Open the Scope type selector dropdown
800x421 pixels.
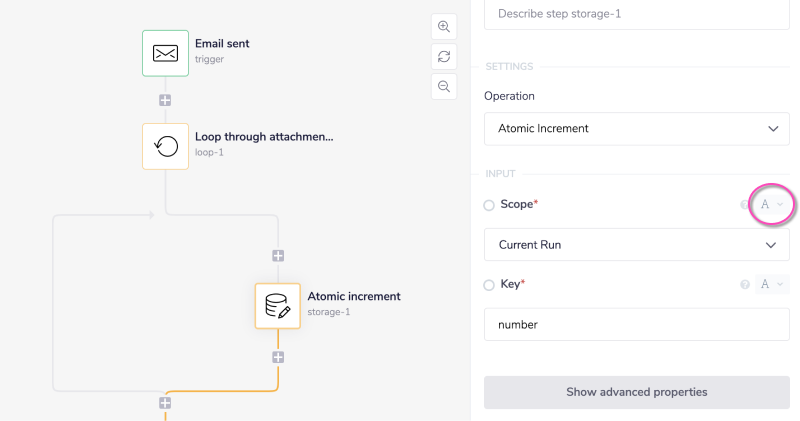point(771,204)
